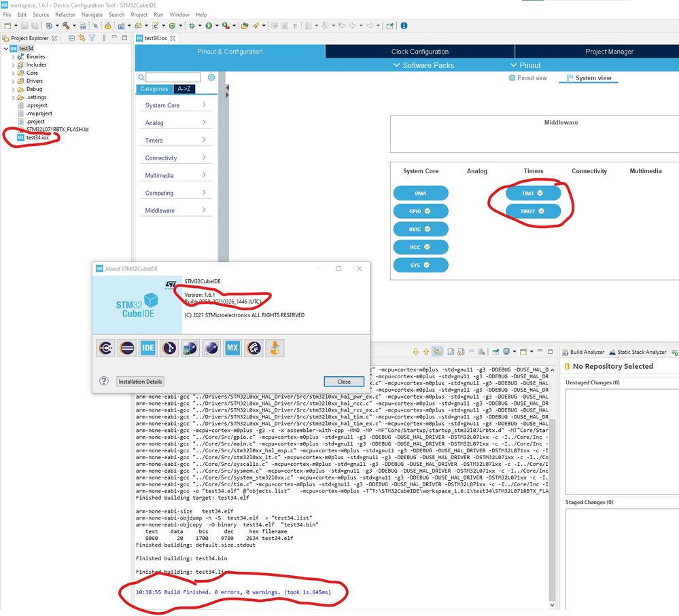Click the green Run button in the toolbar
The height and width of the screenshot is (616, 679).
(x=209, y=26)
